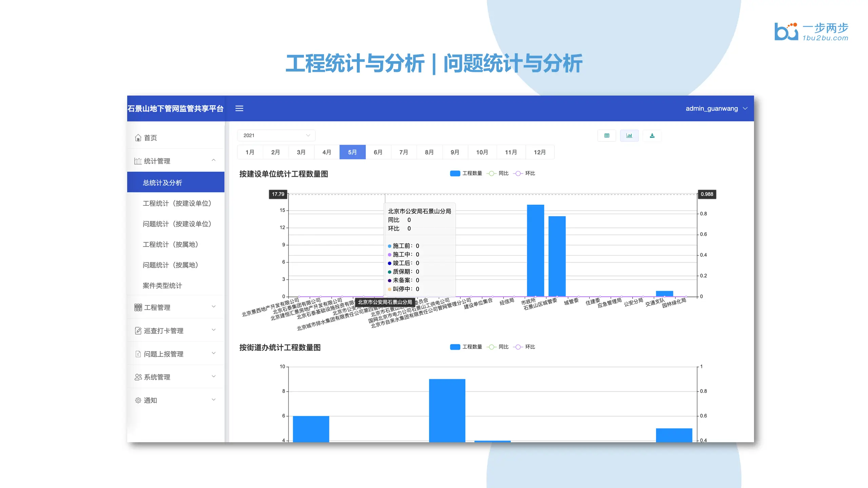This screenshot has height=488, width=868.
Task: Open 工程统计（按属地） page
Action: (x=170, y=244)
